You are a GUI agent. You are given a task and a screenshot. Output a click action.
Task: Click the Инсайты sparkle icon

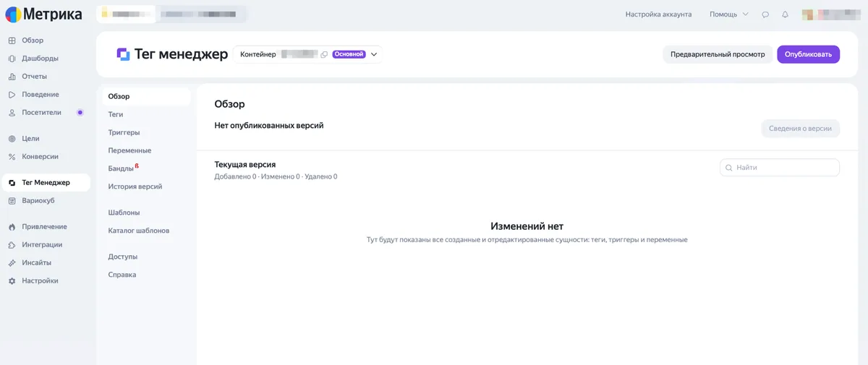pyautogui.click(x=12, y=263)
